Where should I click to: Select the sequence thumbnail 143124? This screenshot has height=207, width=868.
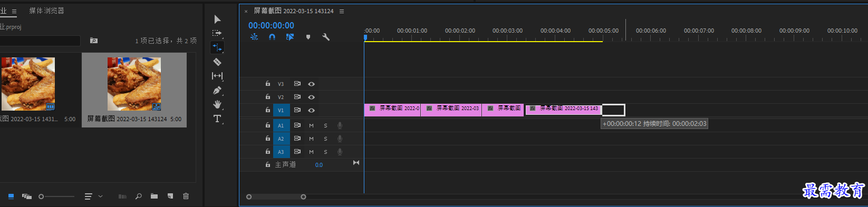click(134, 84)
